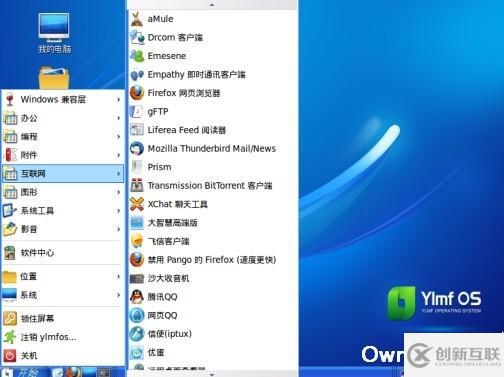Open the 图形 menu category
The width and height of the screenshot is (504, 377).
pyautogui.click(x=63, y=192)
